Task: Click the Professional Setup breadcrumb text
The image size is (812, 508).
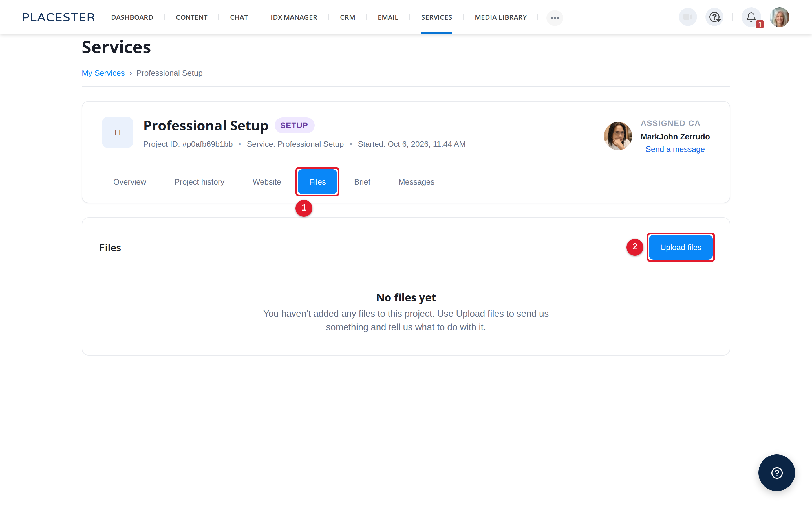Action: [x=169, y=73]
